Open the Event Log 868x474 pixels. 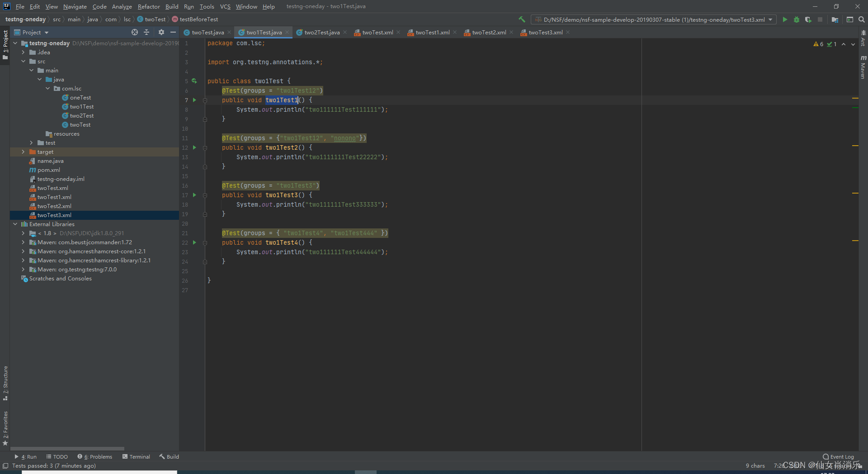839,456
